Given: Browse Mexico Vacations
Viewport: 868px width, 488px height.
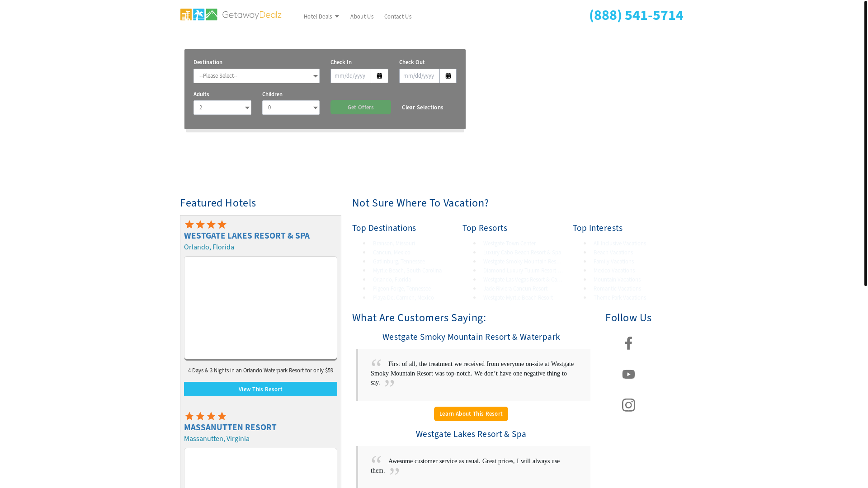Looking at the screenshot, I should [614, 271].
